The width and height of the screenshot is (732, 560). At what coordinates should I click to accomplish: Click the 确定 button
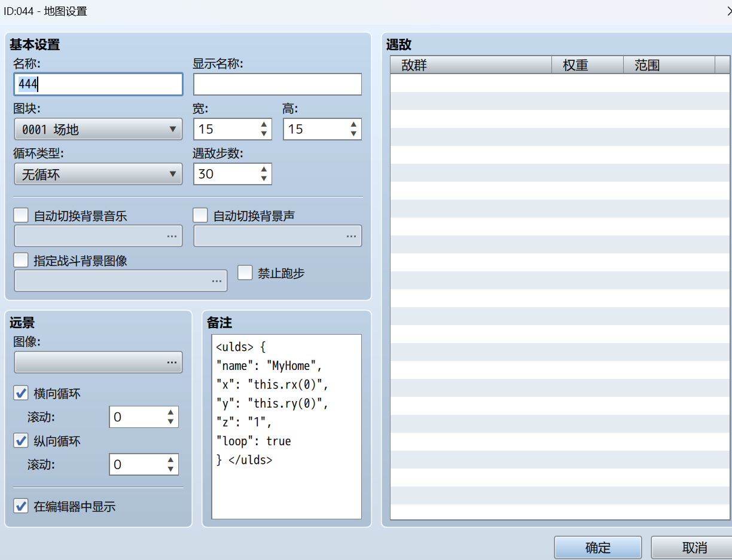point(598,547)
